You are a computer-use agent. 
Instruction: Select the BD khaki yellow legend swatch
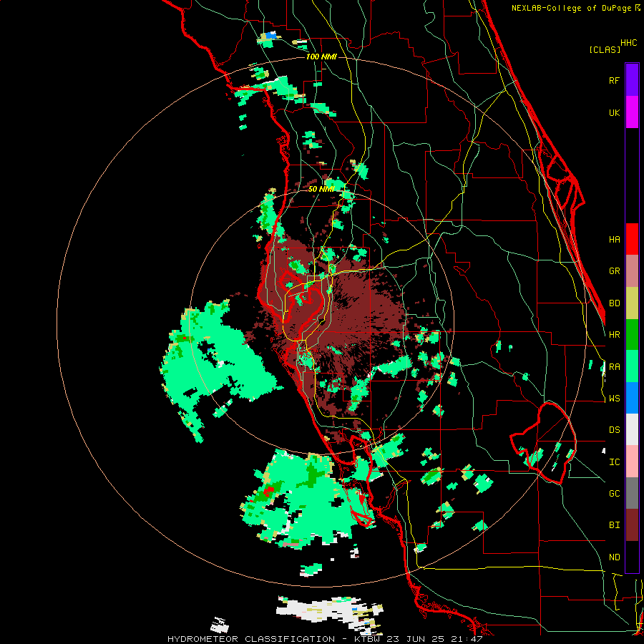coord(632,303)
